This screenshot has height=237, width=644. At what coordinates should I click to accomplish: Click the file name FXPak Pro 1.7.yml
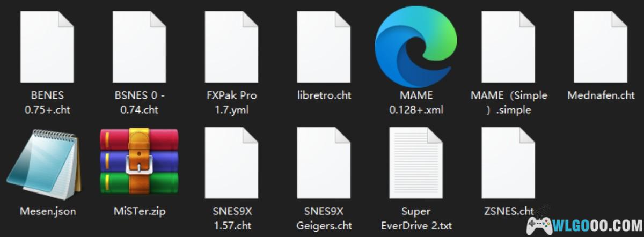[232, 103]
